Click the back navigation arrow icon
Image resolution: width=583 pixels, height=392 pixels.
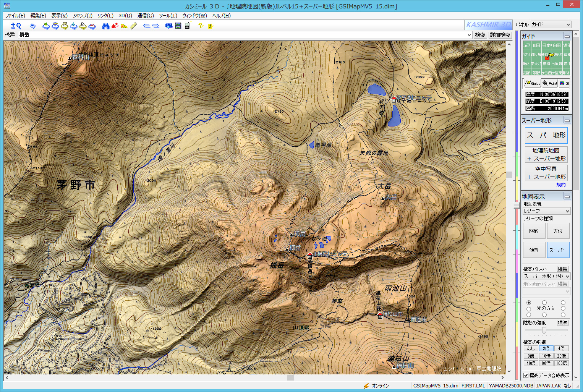(x=146, y=26)
